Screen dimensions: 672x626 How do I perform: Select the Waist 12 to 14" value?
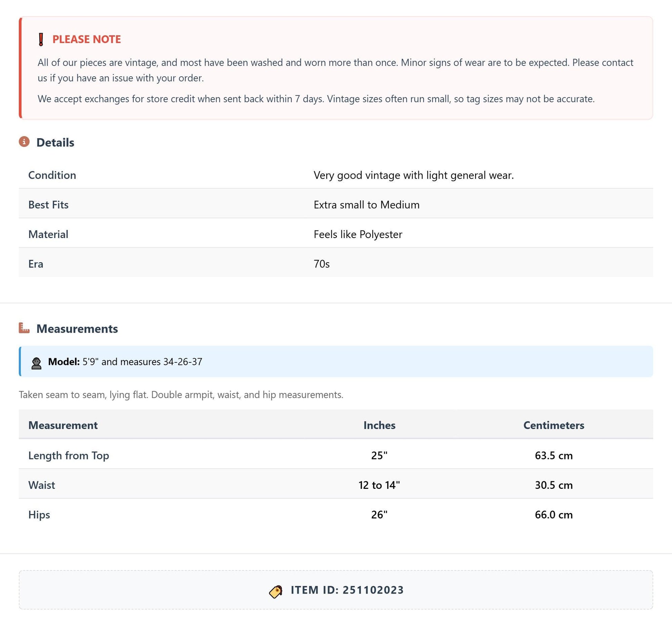[x=379, y=485]
